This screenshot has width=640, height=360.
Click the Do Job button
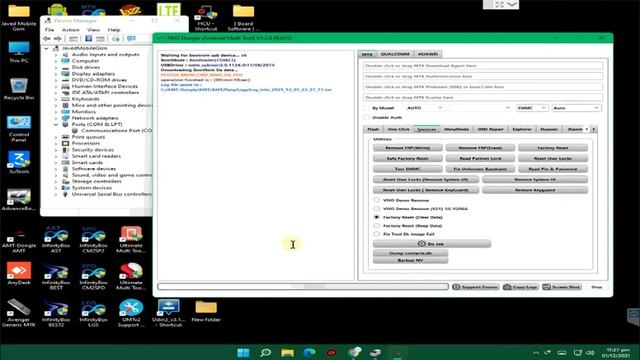pos(432,244)
